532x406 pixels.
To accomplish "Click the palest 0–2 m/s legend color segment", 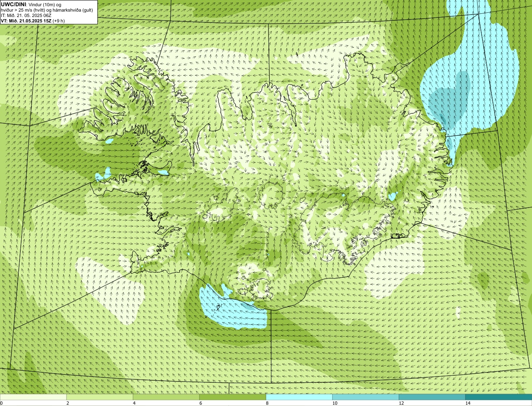I will coord(34,397).
